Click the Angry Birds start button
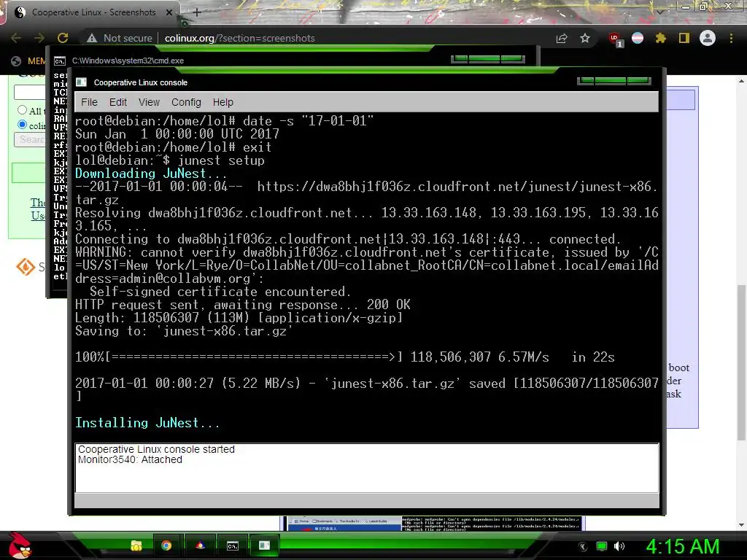Image resolution: width=747 pixels, height=560 pixels. click(x=20, y=545)
